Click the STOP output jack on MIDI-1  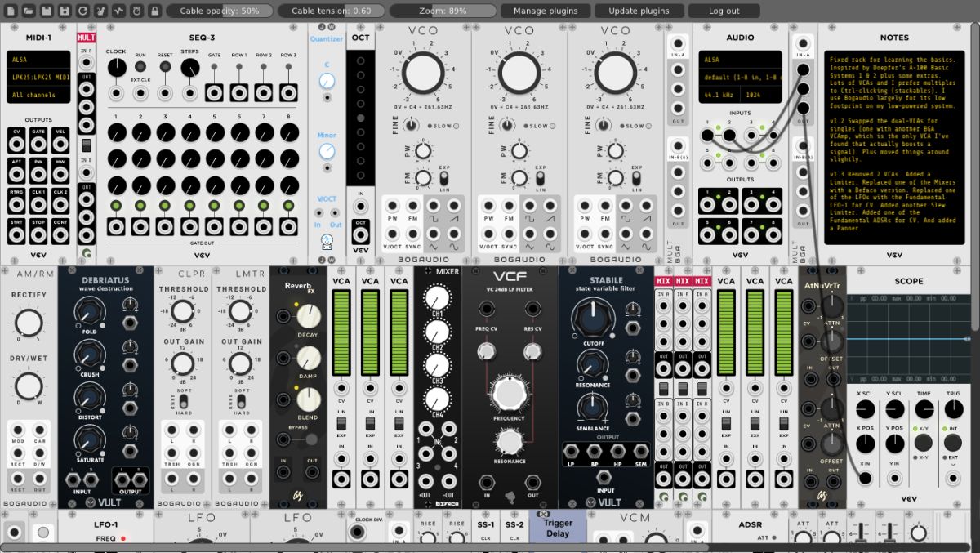pyautogui.click(x=38, y=235)
